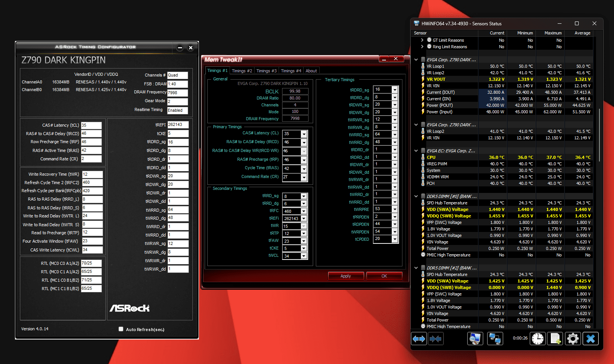Open the About tab in Mem TweakIt
This screenshot has height=364, width=614.
[311, 71]
